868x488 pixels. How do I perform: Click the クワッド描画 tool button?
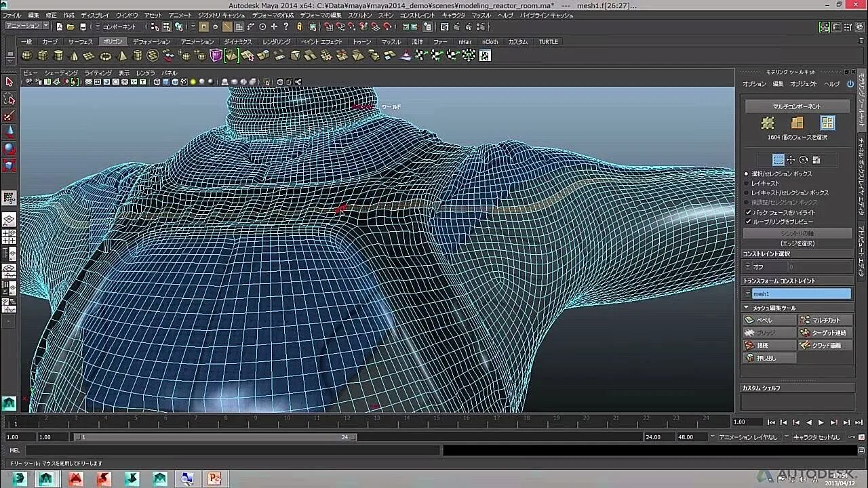825,345
